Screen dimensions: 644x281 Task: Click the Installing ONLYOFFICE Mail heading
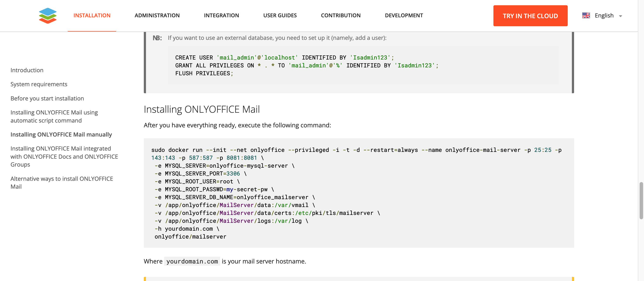pos(201,109)
